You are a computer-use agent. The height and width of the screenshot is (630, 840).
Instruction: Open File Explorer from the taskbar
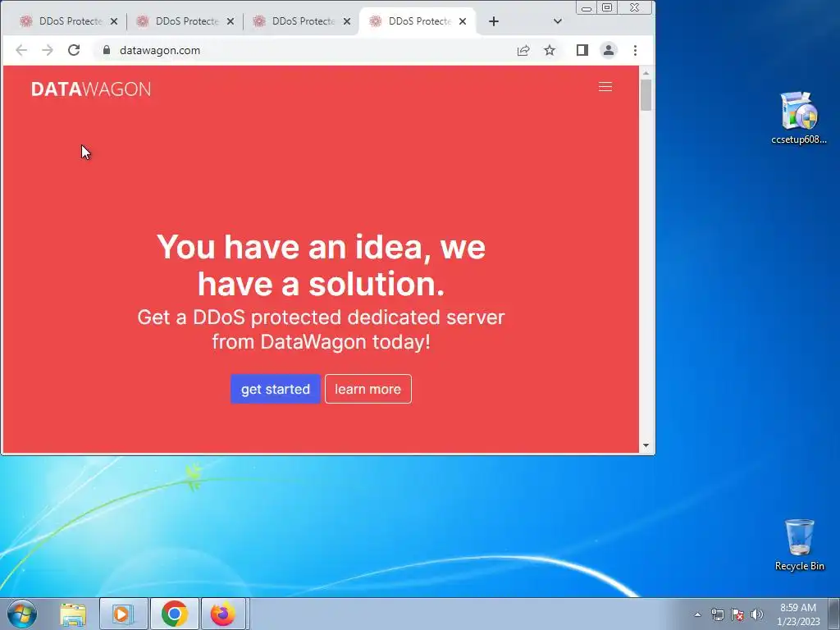(73, 614)
